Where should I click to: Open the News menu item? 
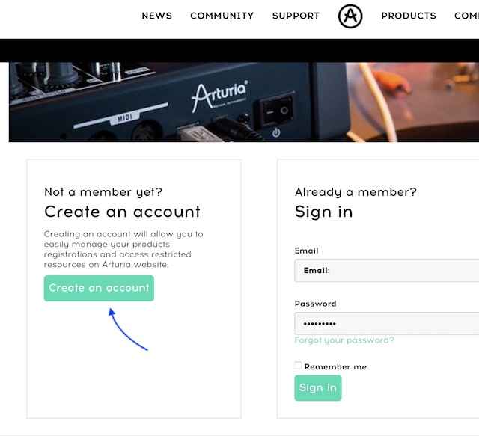tap(156, 16)
